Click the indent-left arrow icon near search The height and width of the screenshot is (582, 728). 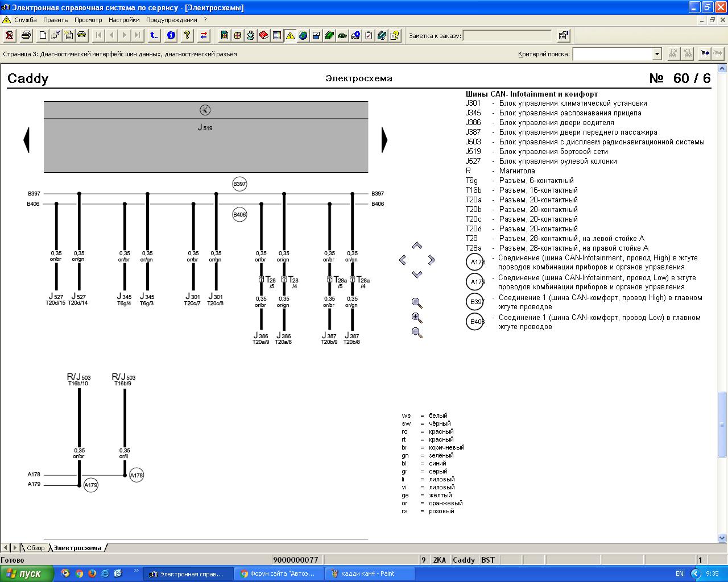click(705, 53)
